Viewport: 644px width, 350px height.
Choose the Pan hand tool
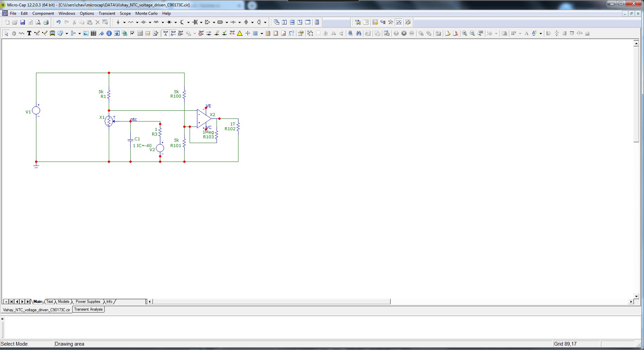coord(14,33)
